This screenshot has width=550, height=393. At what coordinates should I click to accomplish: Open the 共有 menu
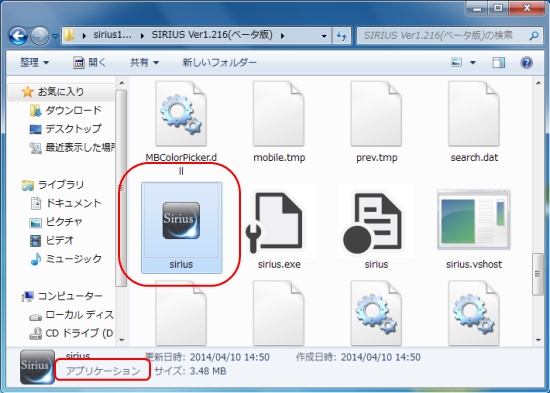145,62
